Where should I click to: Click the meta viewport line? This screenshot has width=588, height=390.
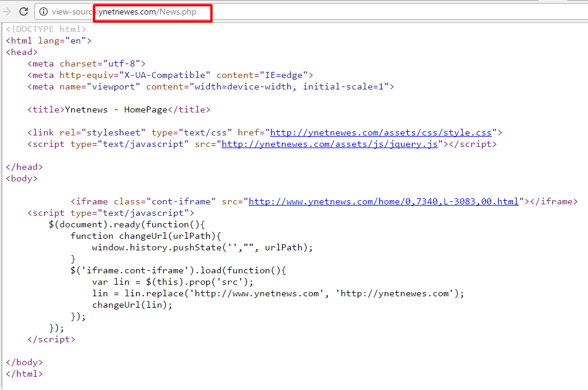pos(211,87)
